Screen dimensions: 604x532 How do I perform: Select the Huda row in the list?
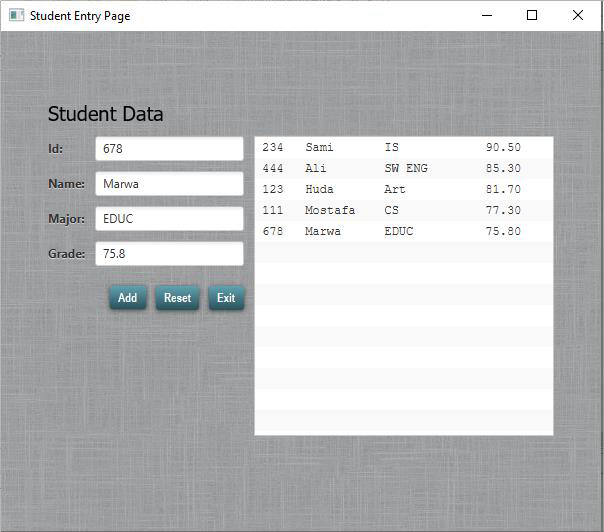[404, 189]
